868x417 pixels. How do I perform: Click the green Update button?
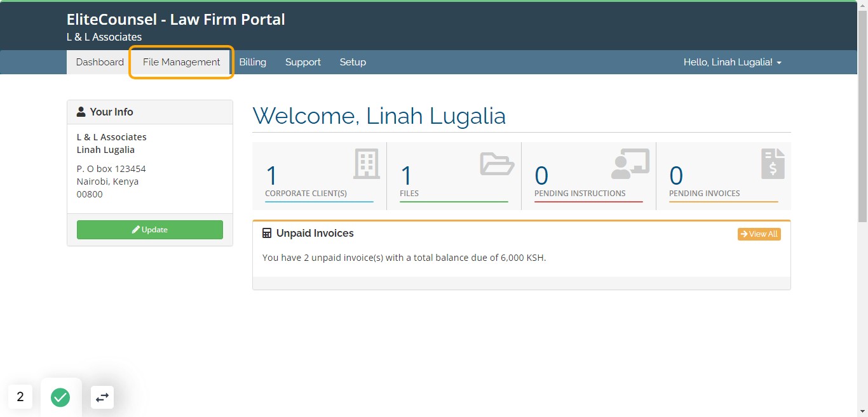coord(150,230)
